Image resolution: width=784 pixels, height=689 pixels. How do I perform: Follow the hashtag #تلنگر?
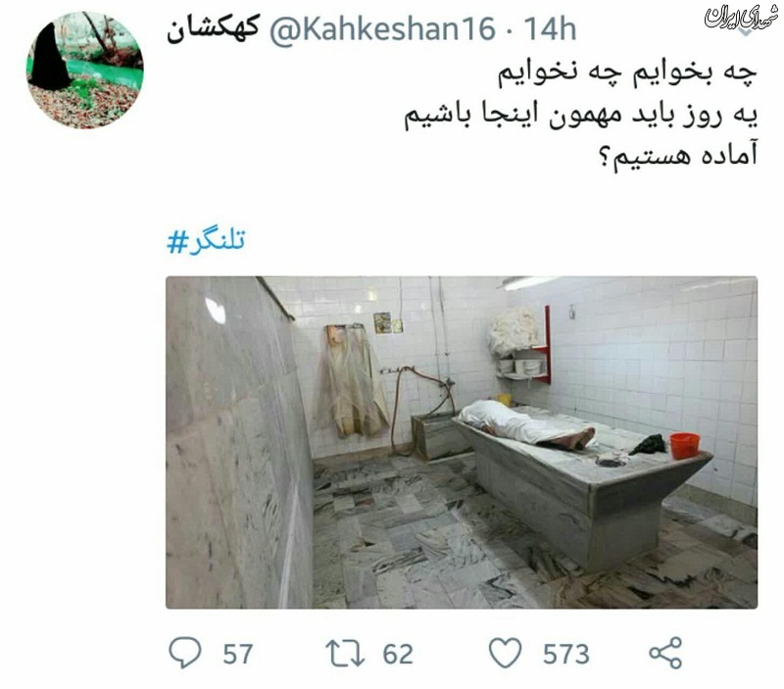pos(206,241)
